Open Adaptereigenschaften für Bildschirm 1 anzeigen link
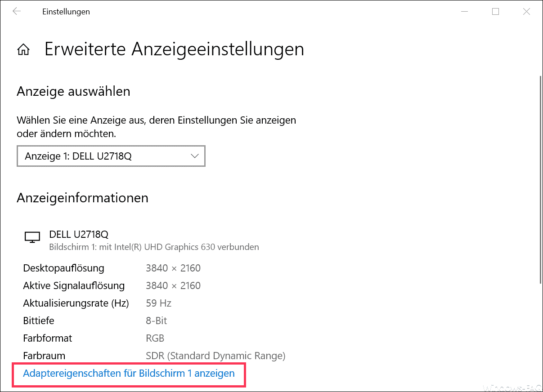This screenshot has height=392, width=543. [x=129, y=373]
